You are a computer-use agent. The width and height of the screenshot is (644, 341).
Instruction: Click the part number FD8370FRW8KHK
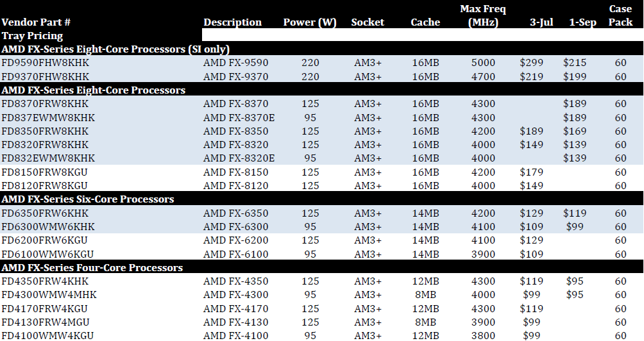[x=45, y=104]
